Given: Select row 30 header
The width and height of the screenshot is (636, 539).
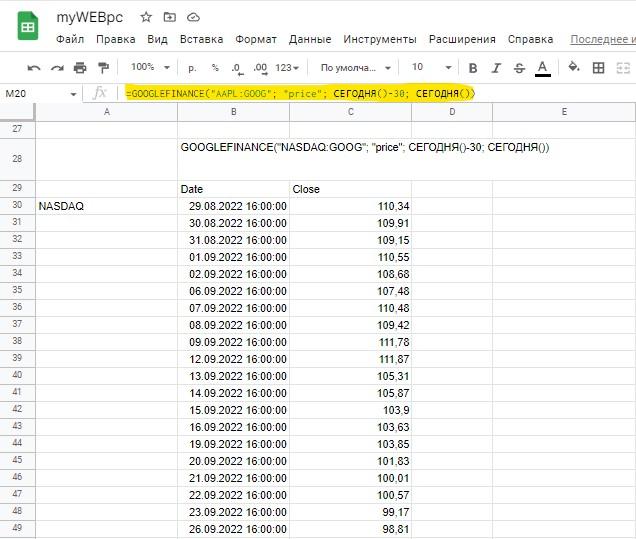Looking at the screenshot, I should (x=17, y=205).
